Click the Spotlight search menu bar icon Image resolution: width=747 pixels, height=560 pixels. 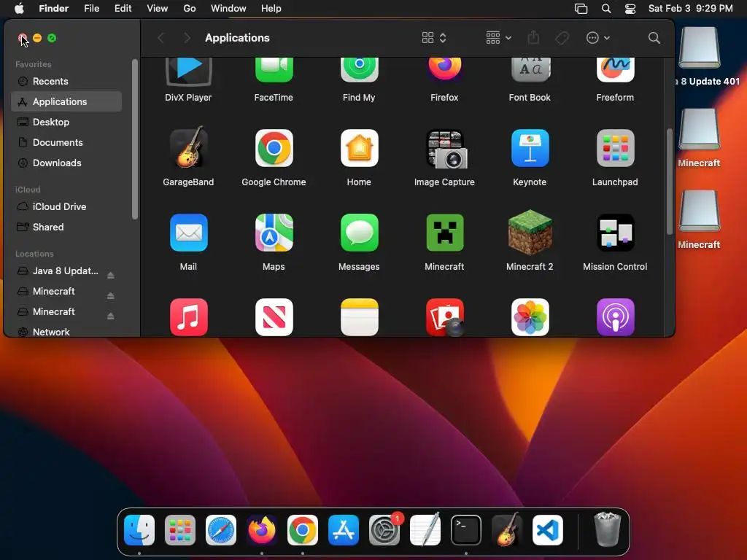[x=606, y=9]
